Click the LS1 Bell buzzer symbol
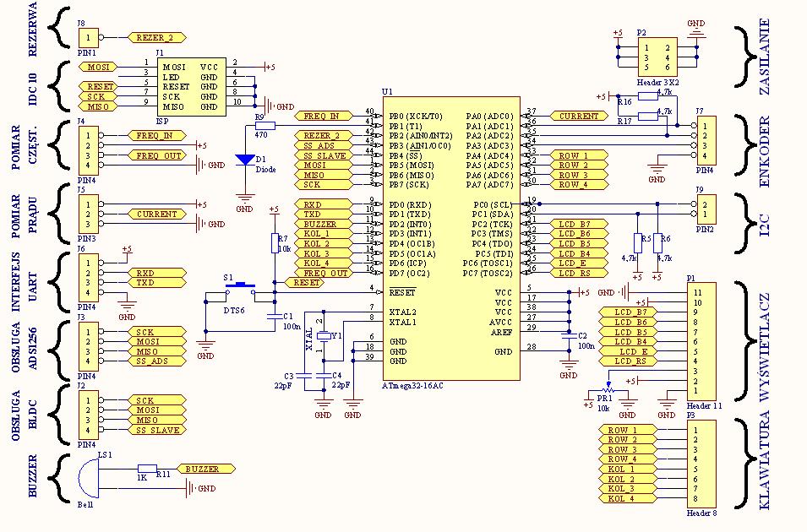 pyautogui.click(x=89, y=479)
